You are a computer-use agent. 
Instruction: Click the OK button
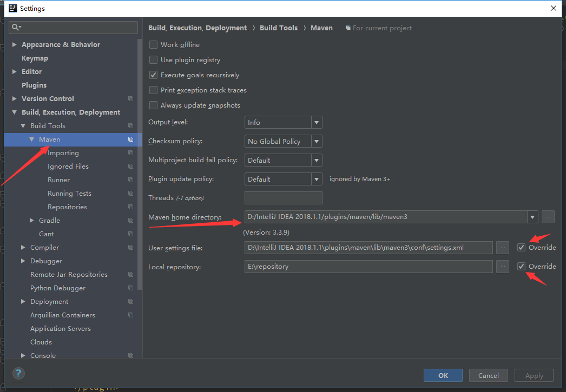443,375
